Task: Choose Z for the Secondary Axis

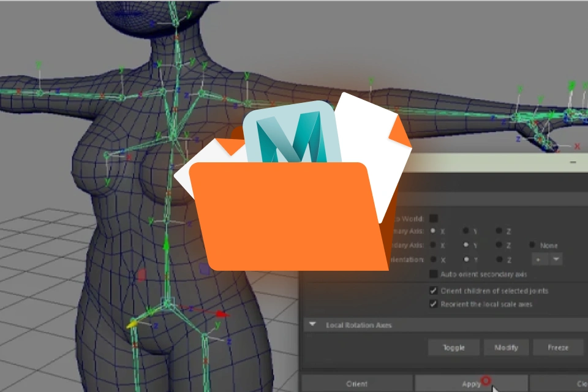Action: (499, 245)
